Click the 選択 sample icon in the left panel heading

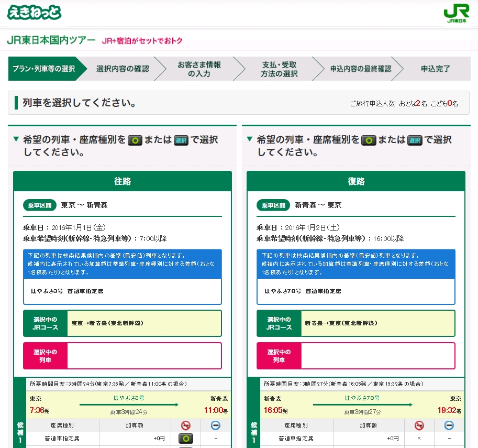click(x=181, y=140)
